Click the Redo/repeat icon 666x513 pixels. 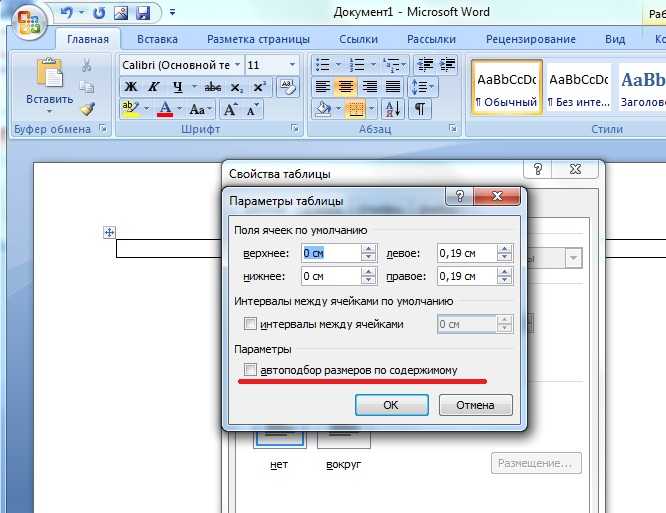click(x=99, y=13)
